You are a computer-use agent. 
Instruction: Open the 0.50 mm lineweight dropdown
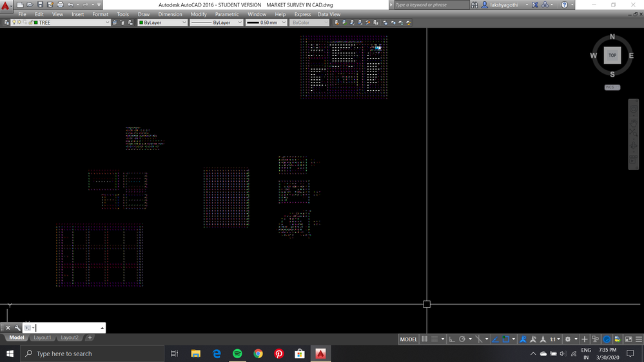pos(284,23)
